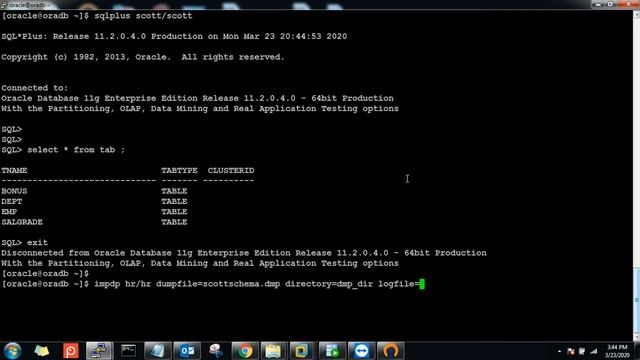Click the DEPT table name row
The width and height of the screenshot is (640, 360).
[12, 201]
